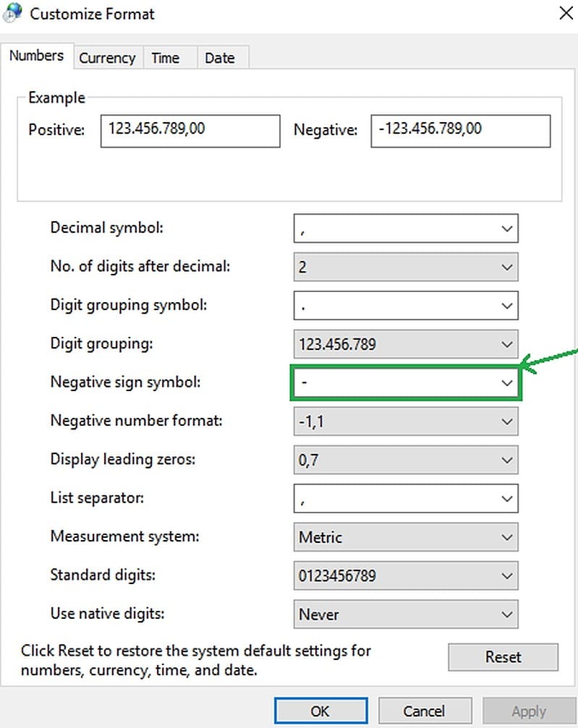
Task: Click the Cancel button
Action: [x=423, y=711]
